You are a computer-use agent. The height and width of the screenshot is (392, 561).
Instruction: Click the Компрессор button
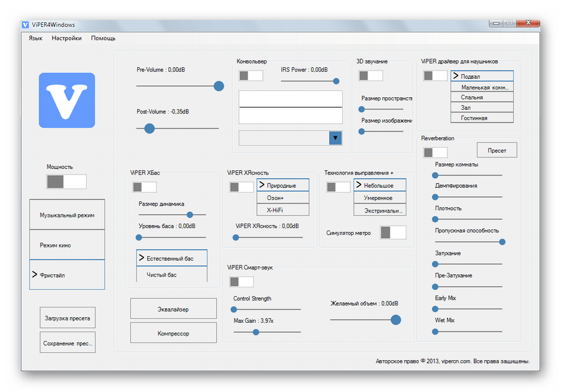tap(173, 333)
